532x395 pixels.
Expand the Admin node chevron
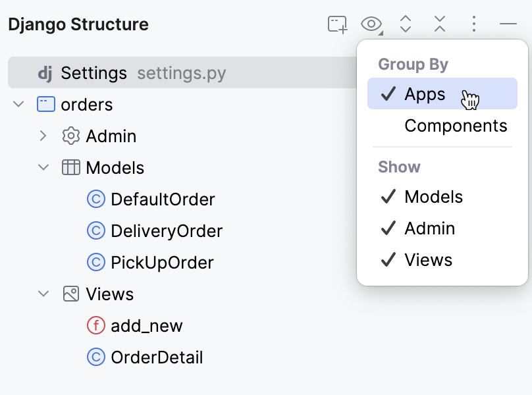point(43,136)
